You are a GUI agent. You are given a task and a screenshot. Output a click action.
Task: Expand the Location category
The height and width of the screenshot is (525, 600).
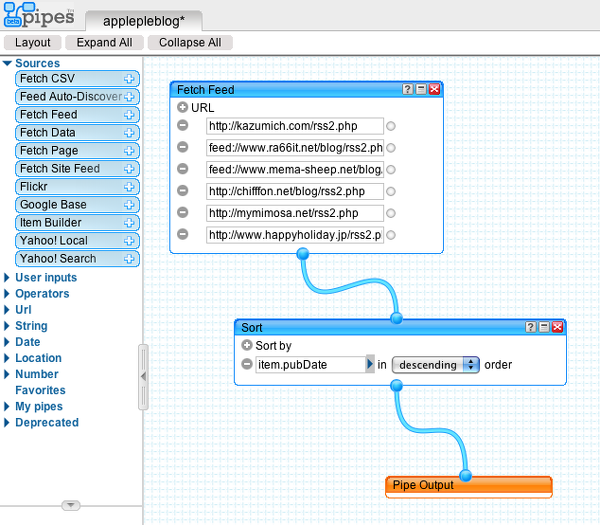[x=7, y=358]
